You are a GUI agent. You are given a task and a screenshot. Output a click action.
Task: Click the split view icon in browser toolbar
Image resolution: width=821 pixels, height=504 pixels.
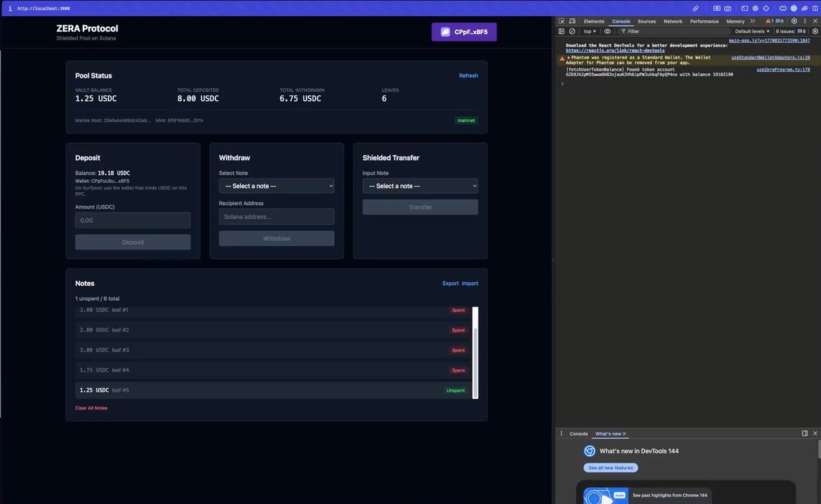[815, 8]
